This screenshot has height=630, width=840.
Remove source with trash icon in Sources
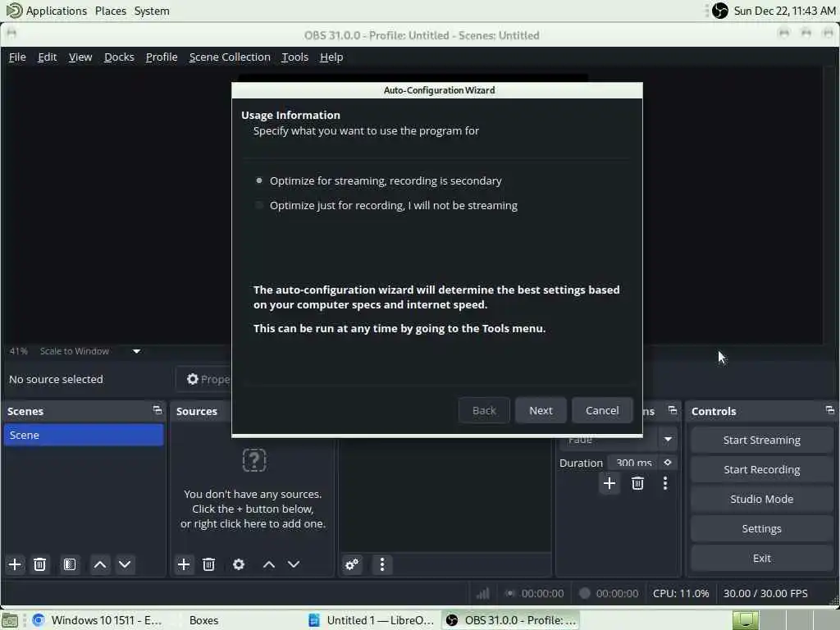pyautogui.click(x=209, y=564)
